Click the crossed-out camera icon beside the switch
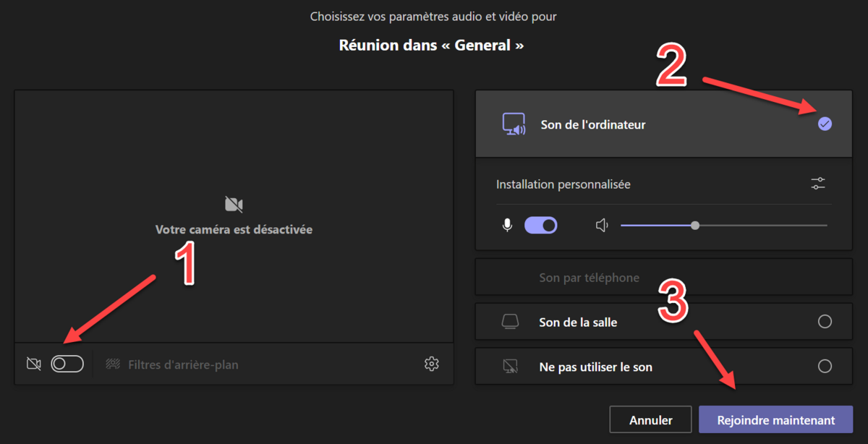868x444 pixels. point(33,364)
